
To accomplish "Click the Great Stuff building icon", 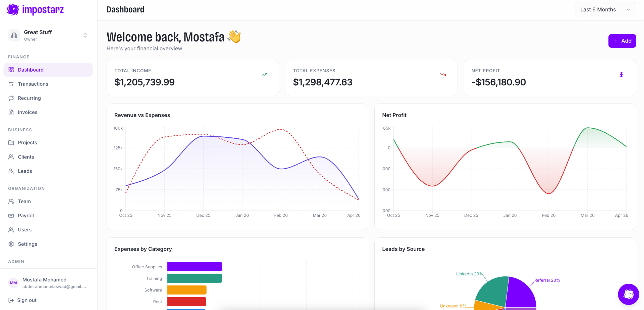I will (14, 35).
